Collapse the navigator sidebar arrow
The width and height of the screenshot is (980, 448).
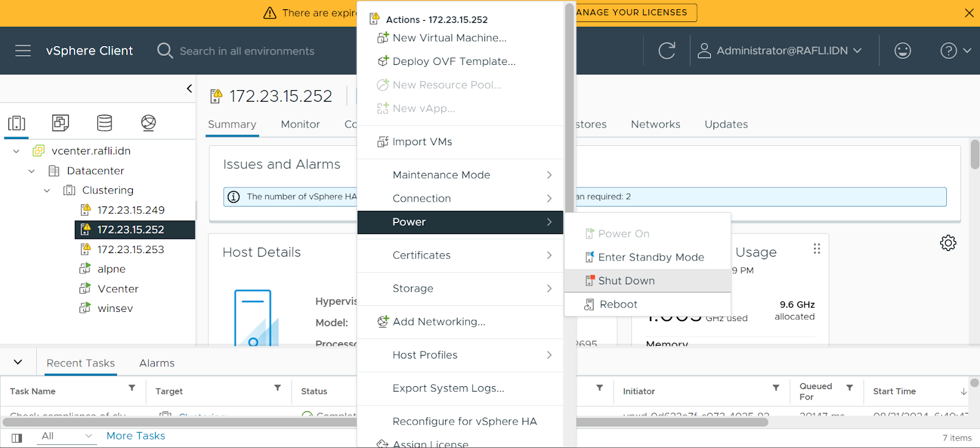tap(189, 88)
